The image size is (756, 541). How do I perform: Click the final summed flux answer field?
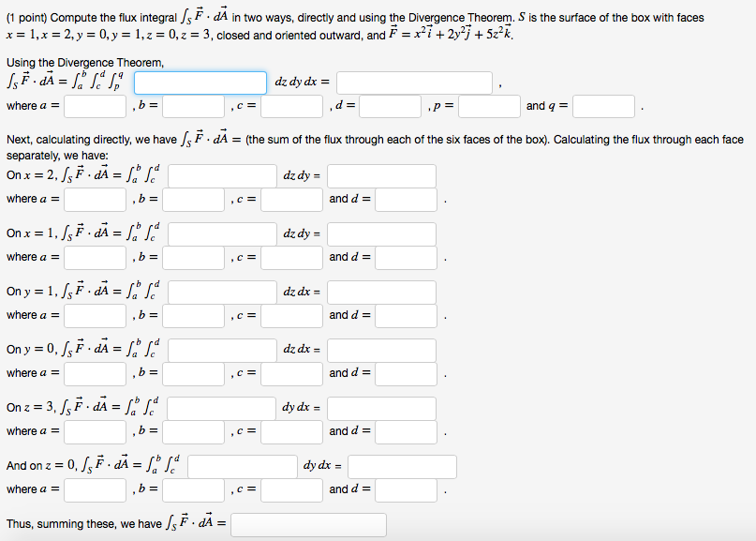point(309,524)
